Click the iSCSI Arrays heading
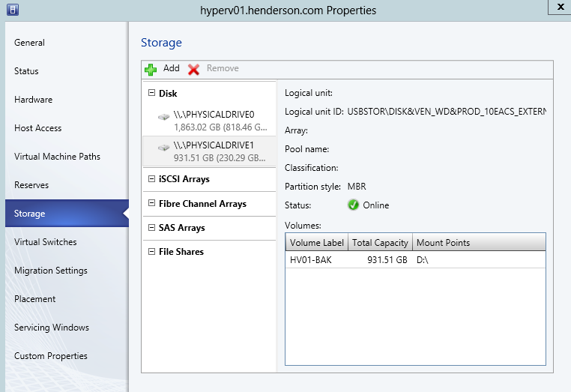This screenshot has height=392, width=571. click(184, 179)
